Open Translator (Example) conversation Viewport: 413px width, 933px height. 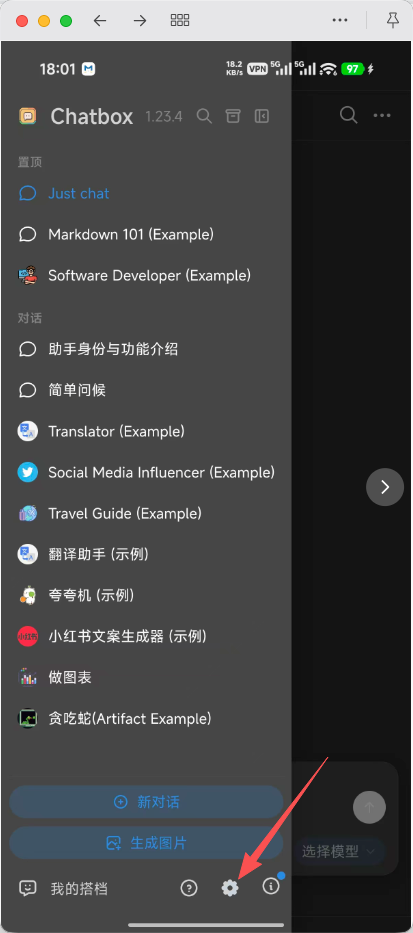(x=146, y=431)
